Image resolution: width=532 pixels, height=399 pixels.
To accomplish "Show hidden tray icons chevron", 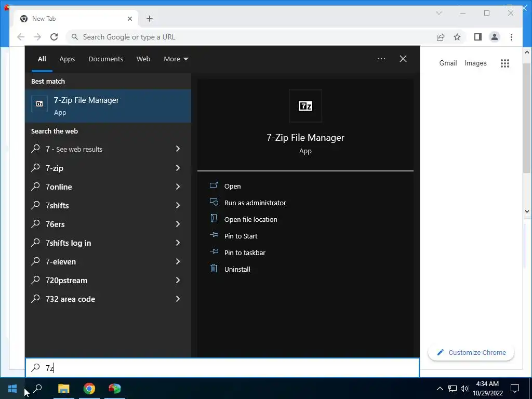I will [440, 389].
